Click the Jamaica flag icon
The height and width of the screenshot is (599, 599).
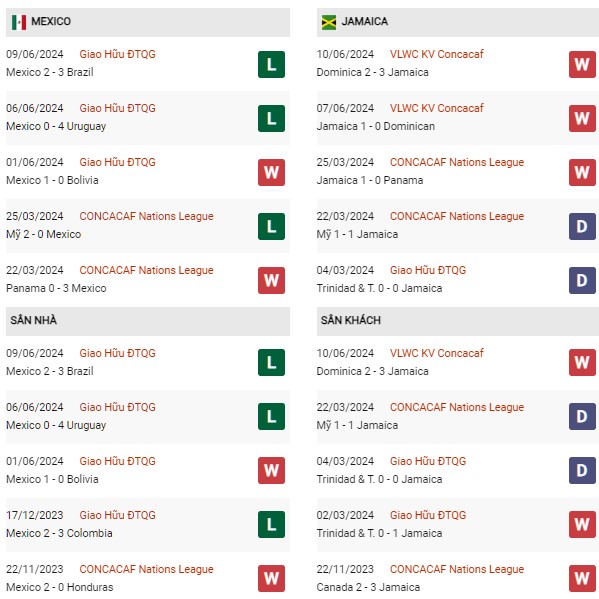pos(329,22)
